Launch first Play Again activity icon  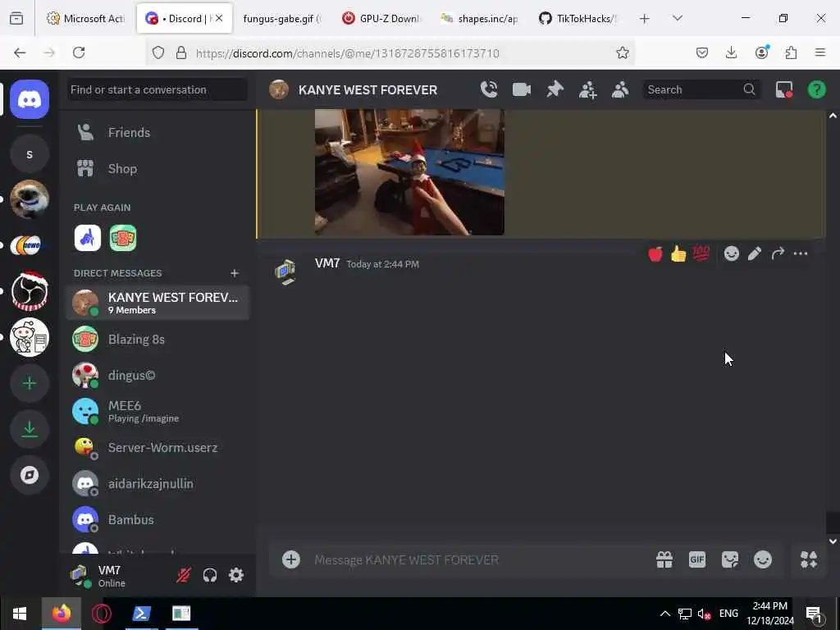87,238
